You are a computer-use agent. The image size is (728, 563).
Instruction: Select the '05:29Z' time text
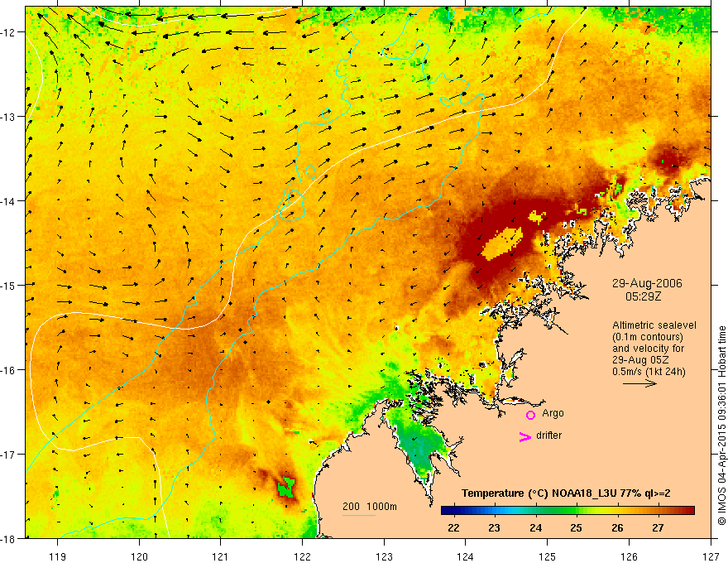(x=643, y=296)
